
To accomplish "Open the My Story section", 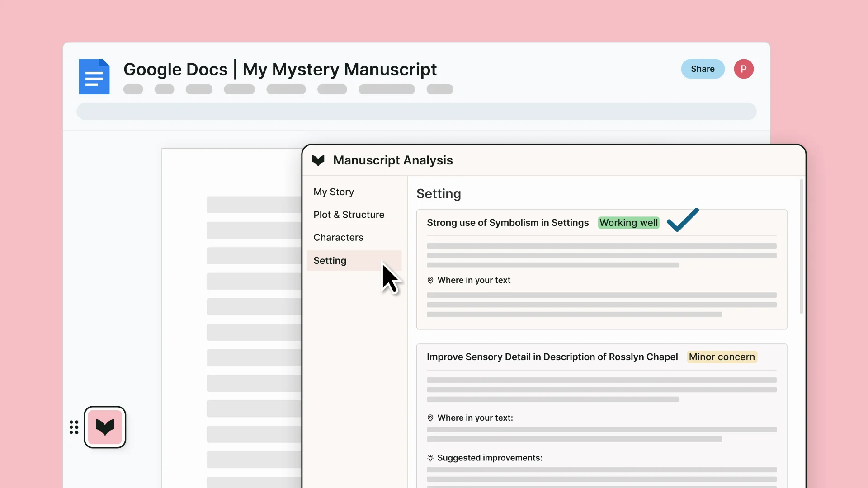I will 334,192.
